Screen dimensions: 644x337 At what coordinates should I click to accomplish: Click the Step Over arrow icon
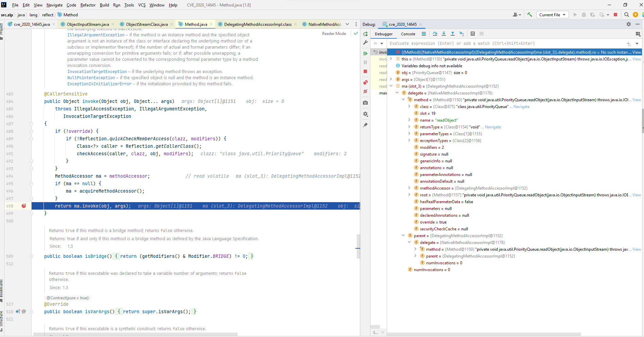[435, 34]
